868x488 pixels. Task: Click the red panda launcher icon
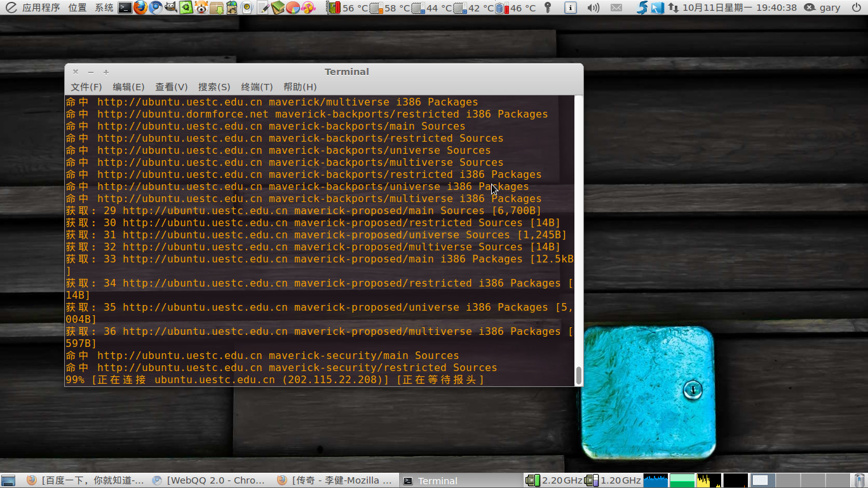(x=201, y=8)
